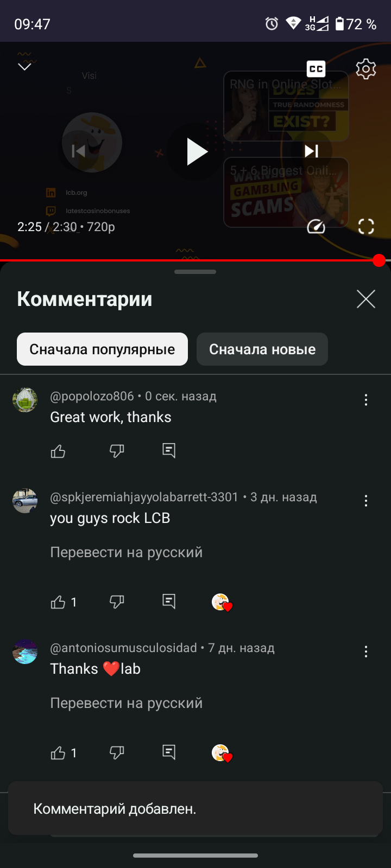
Task: Go to previous video
Action: [79, 151]
